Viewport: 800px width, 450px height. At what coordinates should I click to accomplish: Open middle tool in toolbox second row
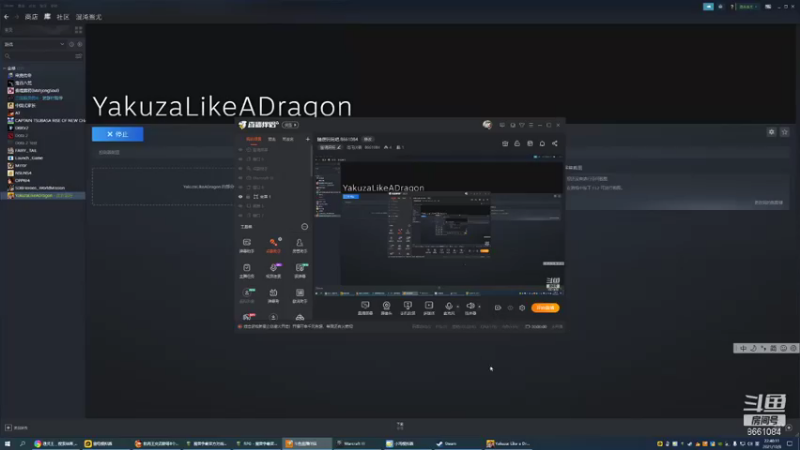point(273,270)
